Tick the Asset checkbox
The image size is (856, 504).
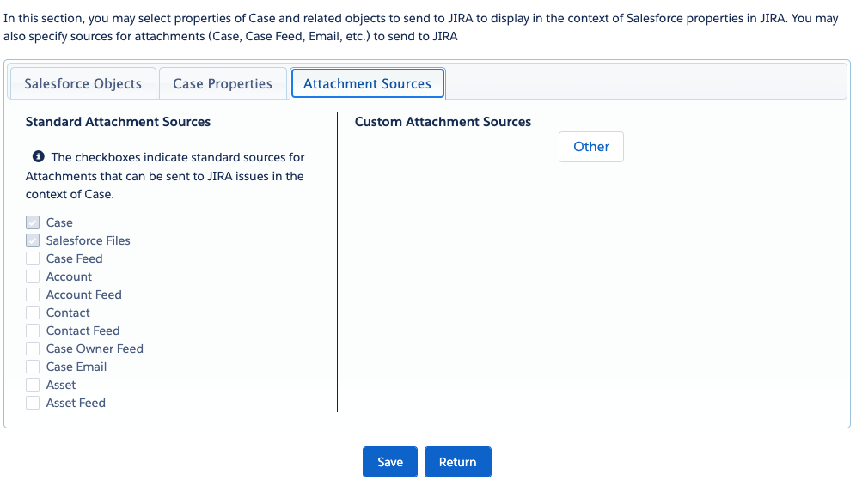click(x=33, y=385)
